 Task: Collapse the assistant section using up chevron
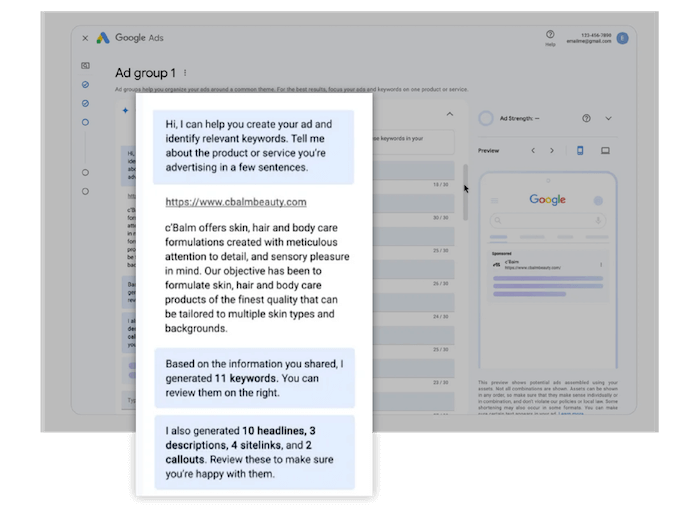[449, 114]
